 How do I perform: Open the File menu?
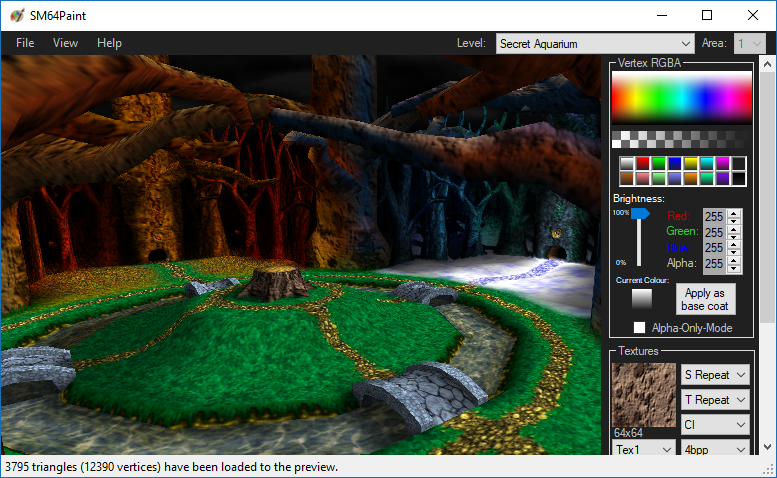25,43
